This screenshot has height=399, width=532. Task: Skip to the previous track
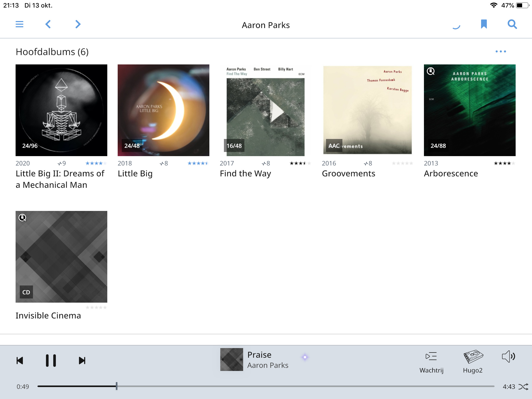coord(20,361)
